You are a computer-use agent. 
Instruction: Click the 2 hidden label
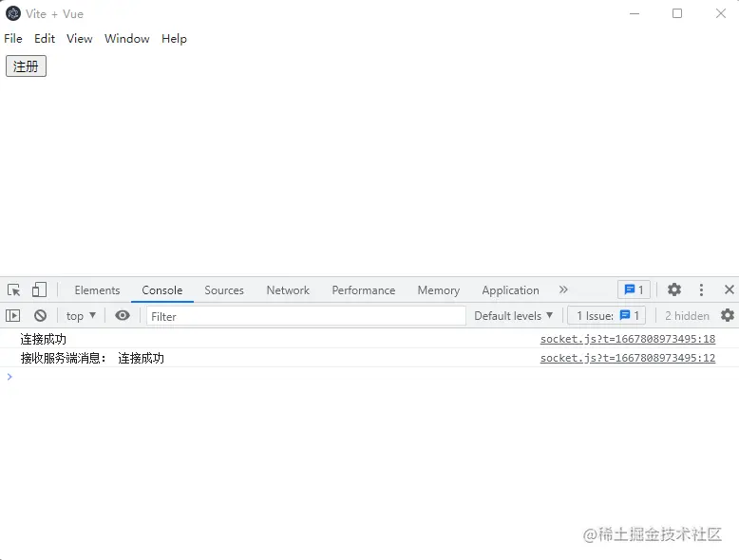[x=687, y=315]
